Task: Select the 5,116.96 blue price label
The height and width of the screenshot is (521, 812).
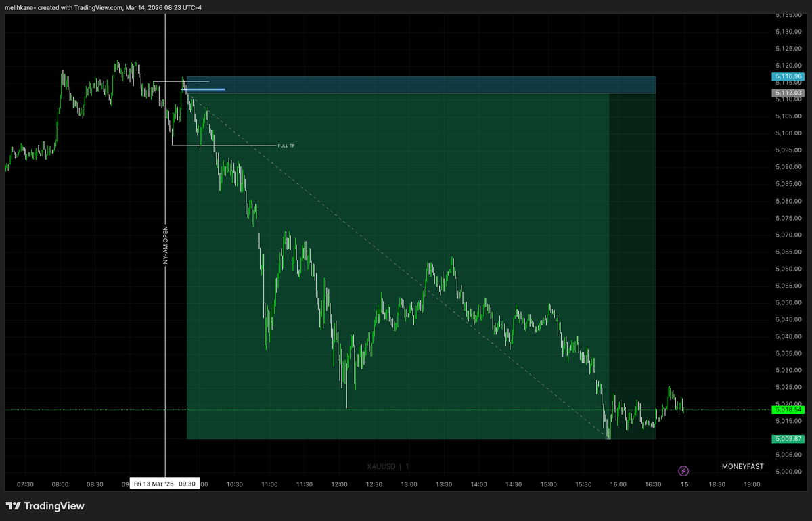Action: click(789, 77)
